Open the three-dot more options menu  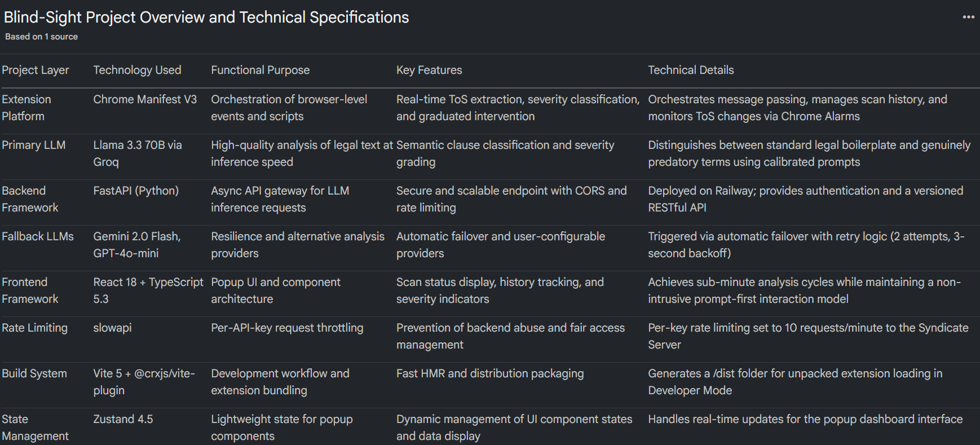[x=968, y=17]
